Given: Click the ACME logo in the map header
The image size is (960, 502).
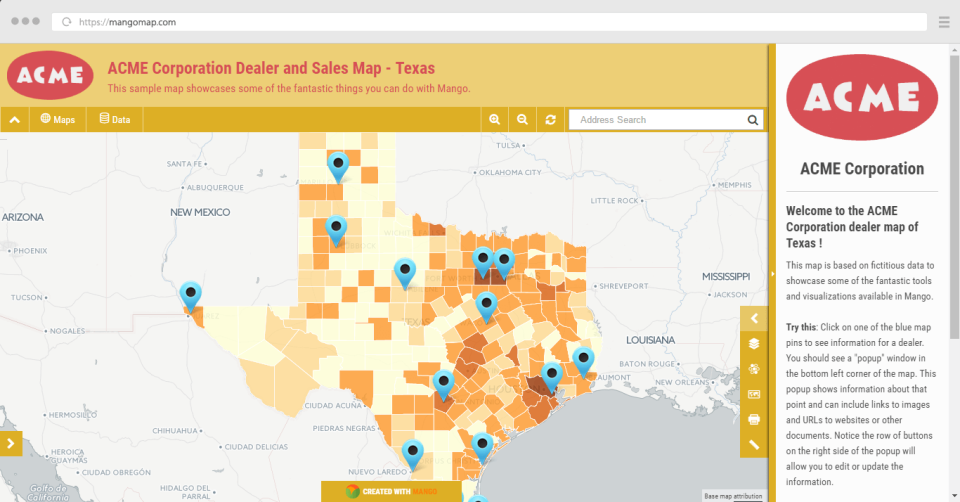Looking at the screenshot, I should 50,75.
